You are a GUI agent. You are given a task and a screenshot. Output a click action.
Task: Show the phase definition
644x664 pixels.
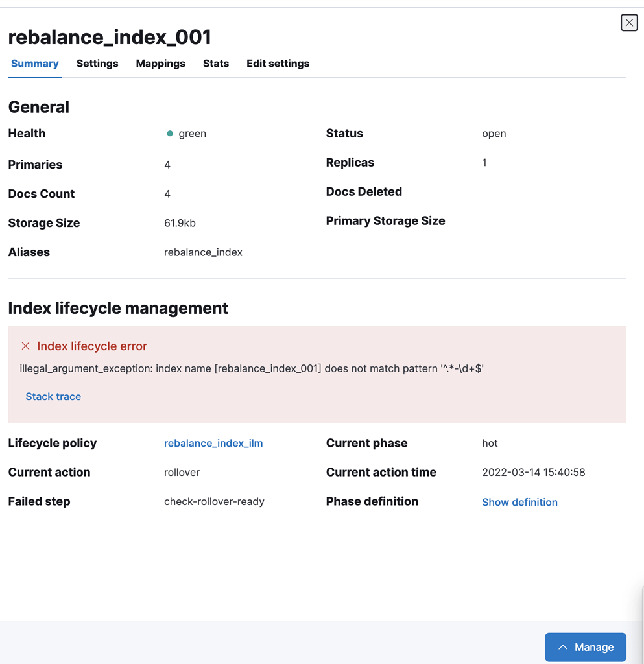pos(519,502)
